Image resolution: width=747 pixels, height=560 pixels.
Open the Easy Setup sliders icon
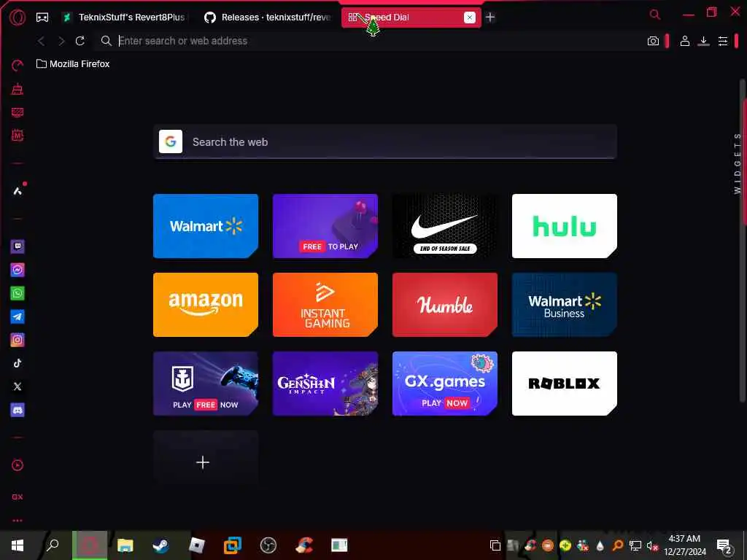pos(723,41)
